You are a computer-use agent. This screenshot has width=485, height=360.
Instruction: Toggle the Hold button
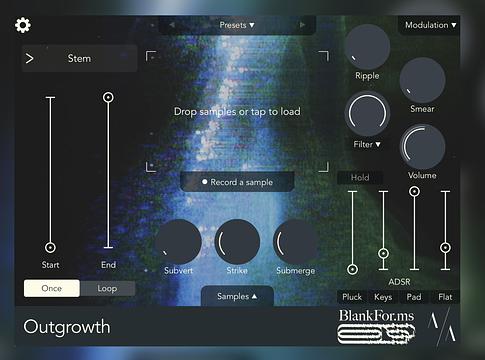(360, 178)
